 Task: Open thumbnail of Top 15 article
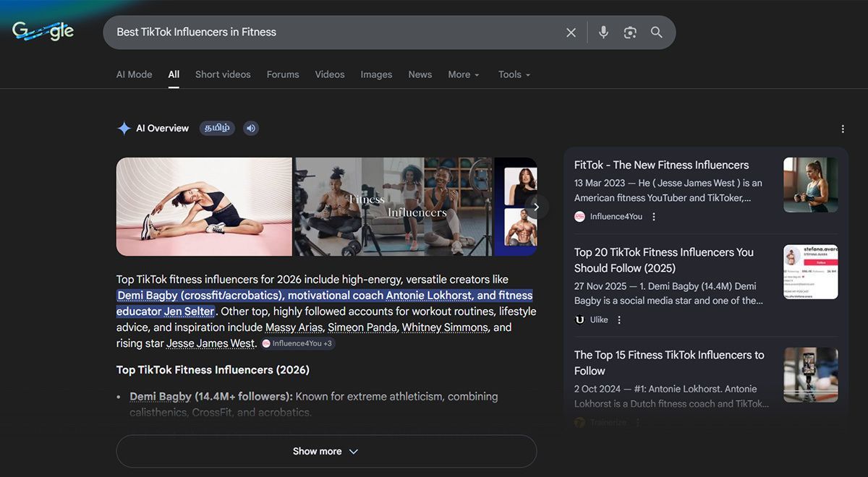click(810, 375)
